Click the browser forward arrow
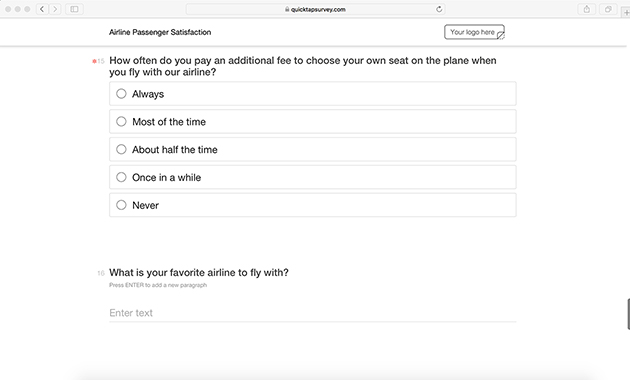The height and width of the screenshot is (380, 630). pyautogui.click(x=55, y=9)
